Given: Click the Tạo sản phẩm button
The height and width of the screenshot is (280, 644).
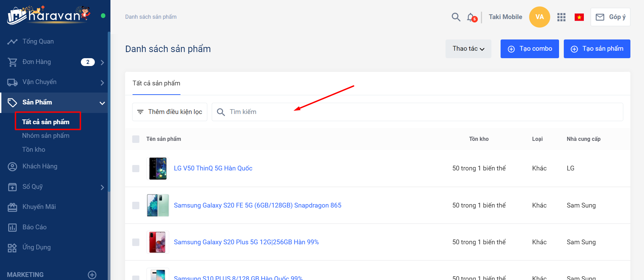Looking at the screenshot, I should (597, 49).
